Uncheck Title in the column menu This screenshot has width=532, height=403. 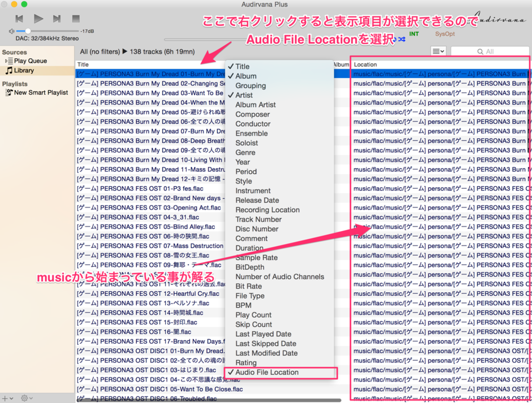coord(243,66)
